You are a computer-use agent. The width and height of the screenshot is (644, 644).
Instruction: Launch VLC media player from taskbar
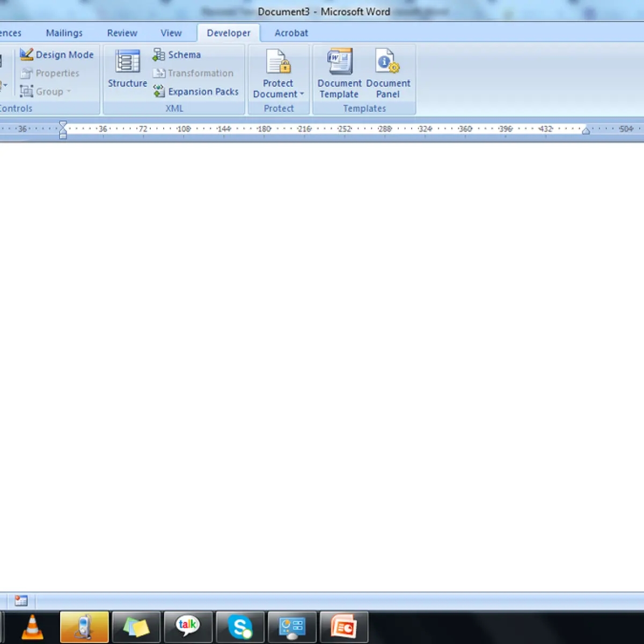tap(32, 627)
